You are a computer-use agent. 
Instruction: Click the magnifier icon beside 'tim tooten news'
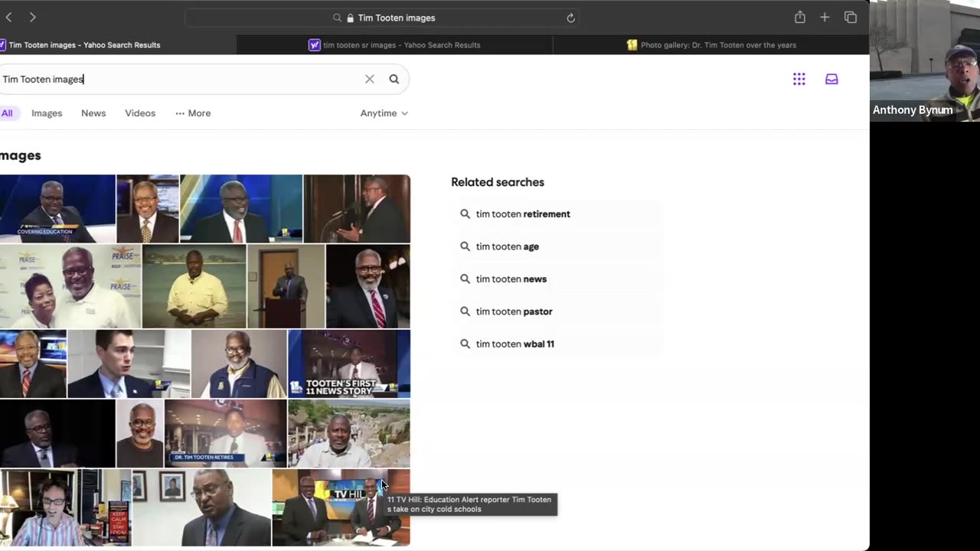pyautogui.click(x=465, y=279)
